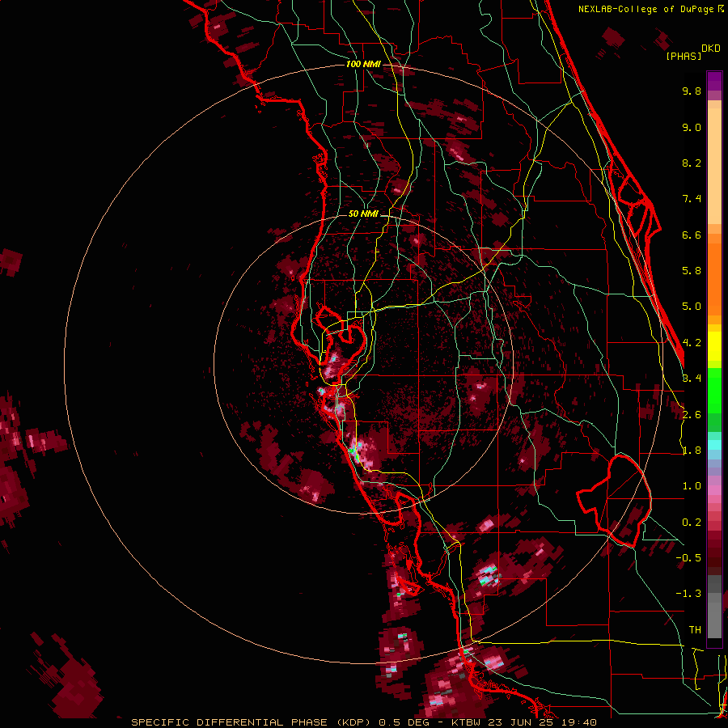Pick the bright yellow color bar segment
Image resolution: width=728 pixels, height=728 pixels.
point(714,346)
